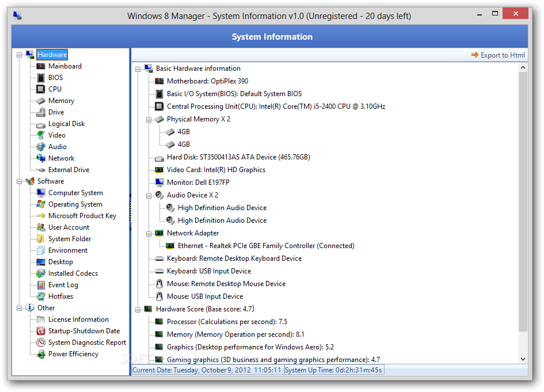Screen dimensions: 544x392
Task: Select the Environment icon
Action: pyautogui.click(x=41, y=250)
